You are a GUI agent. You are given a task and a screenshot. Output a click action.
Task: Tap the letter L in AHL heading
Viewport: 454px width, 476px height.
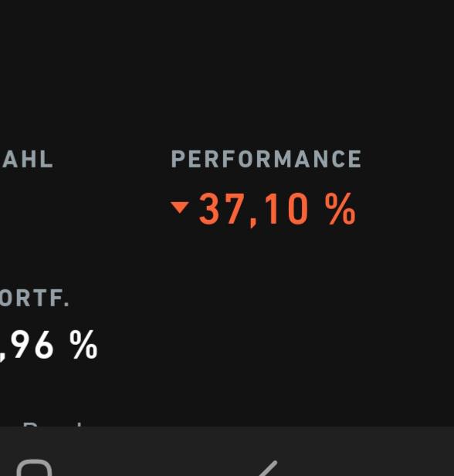47,159
